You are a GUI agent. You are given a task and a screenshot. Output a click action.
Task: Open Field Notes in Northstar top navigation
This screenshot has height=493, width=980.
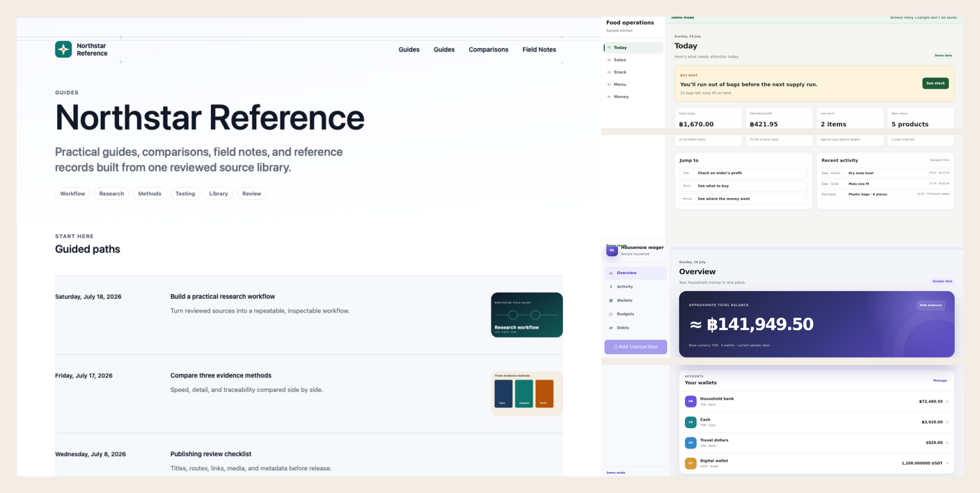[539, 49]
